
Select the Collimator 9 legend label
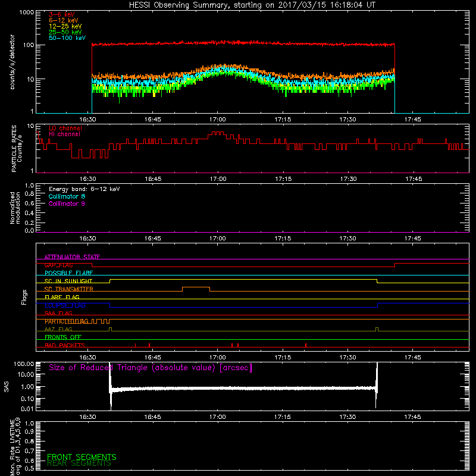click(x=67, y=203)
